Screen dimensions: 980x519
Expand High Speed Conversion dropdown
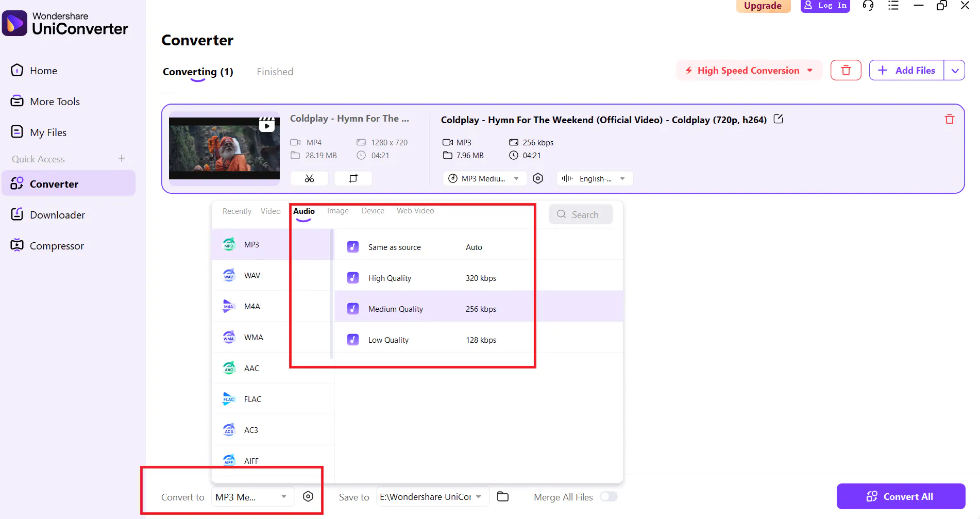pyautogui.click(x=810, y=71)
